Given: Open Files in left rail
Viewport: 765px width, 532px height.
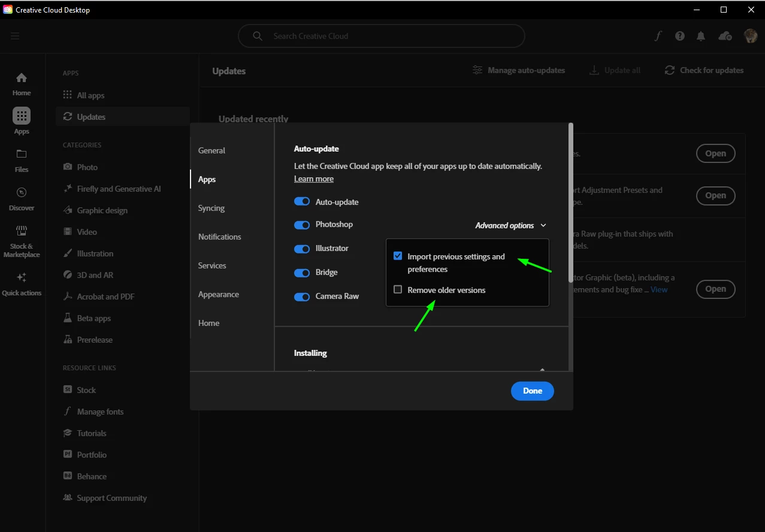Looking at the screenshot, I should [x=22, y=161].
